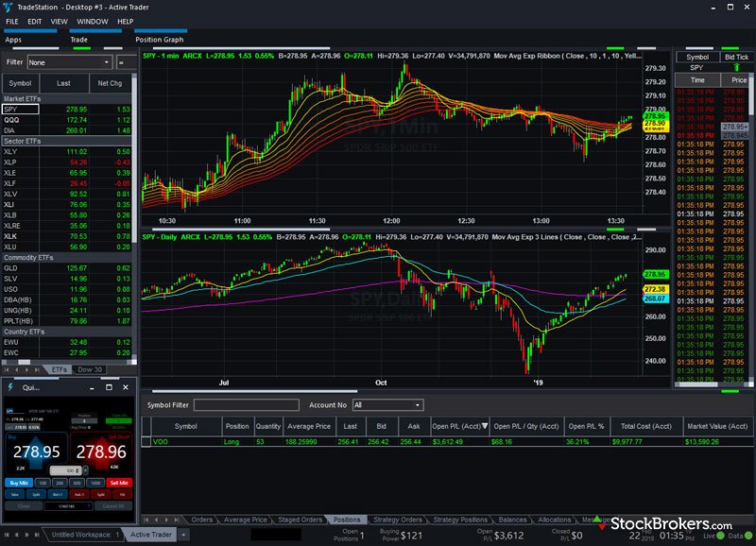Select the XLP row in the watchlist
The width and height of the screenshot is (756, 546).
point(67,162)
